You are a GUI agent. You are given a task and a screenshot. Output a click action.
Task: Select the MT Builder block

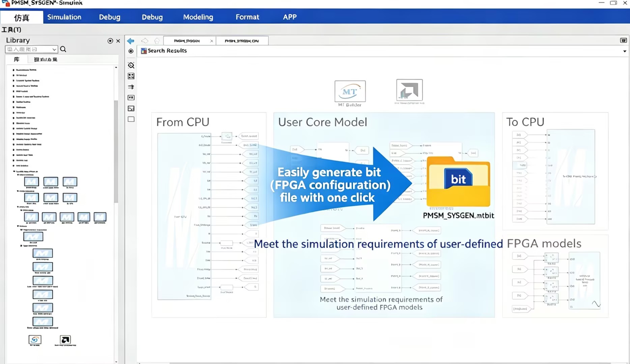click(350, 91)
